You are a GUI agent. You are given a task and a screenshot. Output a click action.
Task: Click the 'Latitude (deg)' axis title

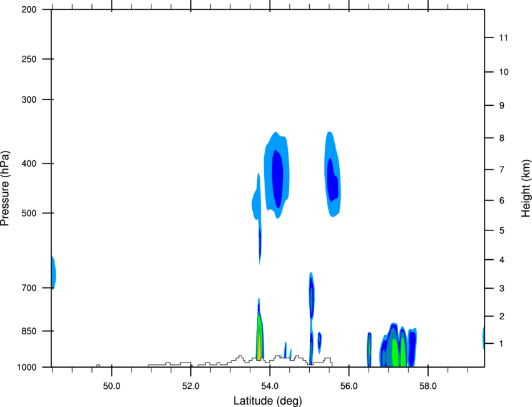[x=267, y=401]
